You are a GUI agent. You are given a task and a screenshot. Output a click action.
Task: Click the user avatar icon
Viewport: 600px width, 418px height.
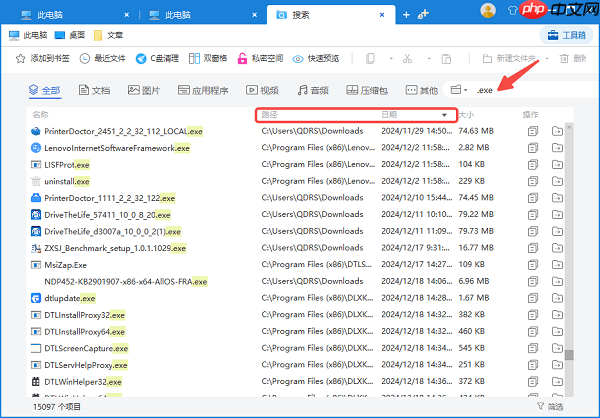coord(488,11)
